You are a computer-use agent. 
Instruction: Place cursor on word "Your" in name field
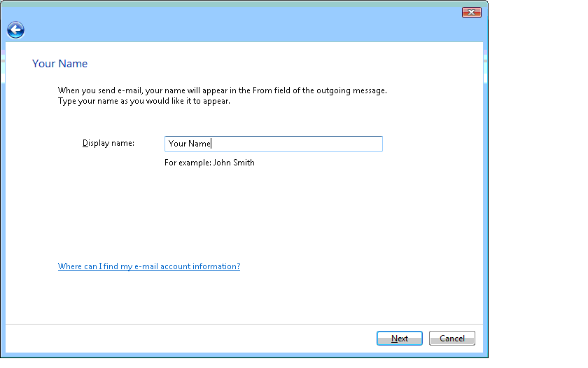pos(177,144)
